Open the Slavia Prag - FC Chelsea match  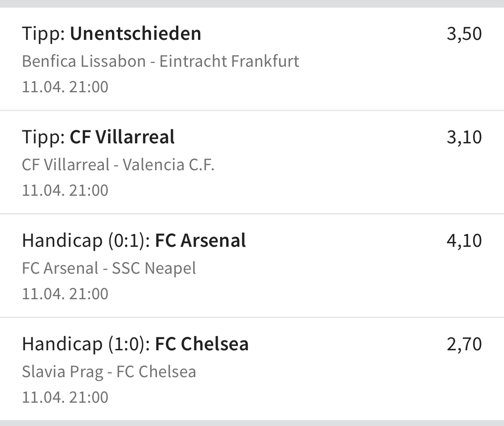coord(109,372)
